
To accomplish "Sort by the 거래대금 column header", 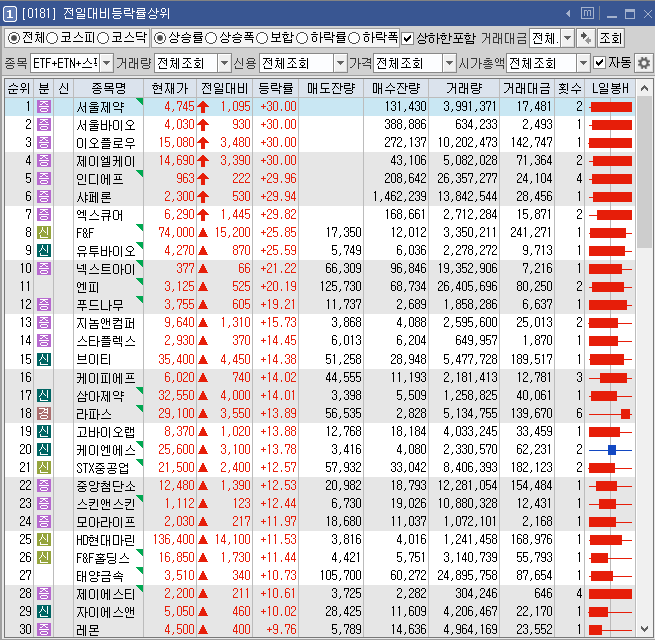I will tap(527, 88).
